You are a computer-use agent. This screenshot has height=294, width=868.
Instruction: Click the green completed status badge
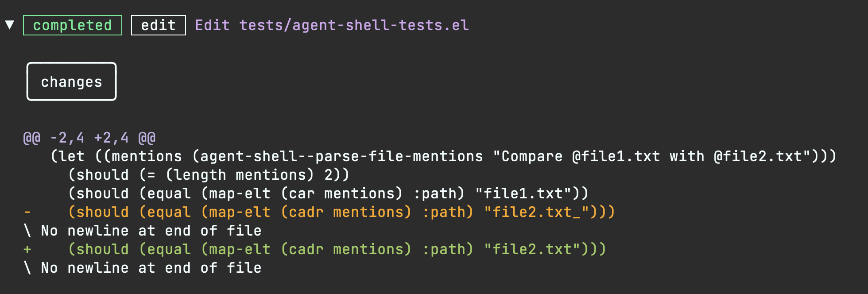(x=72, y=25)
